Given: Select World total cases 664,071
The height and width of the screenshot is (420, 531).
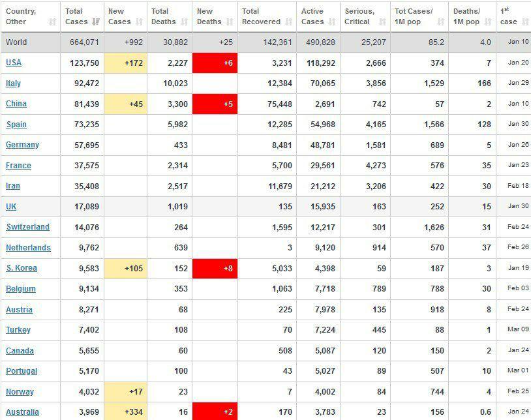Looking at the screenshot, I should click(84, 42).
